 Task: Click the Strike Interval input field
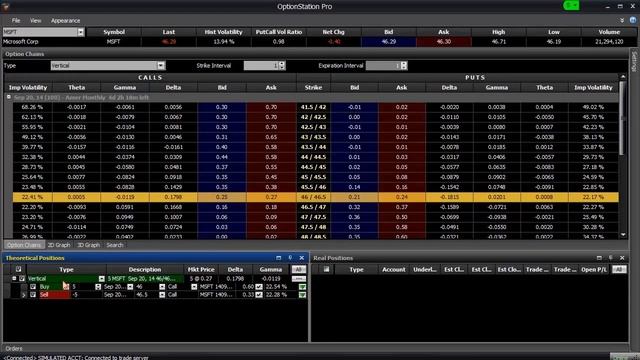click(261, 65)
